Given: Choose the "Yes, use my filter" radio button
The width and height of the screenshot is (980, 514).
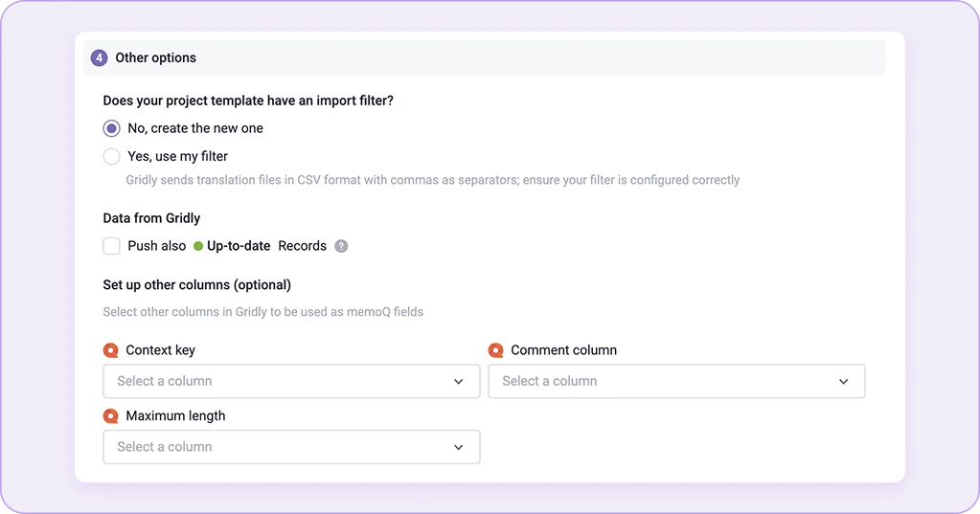Looking at the screenshot, I should [111, 156].
